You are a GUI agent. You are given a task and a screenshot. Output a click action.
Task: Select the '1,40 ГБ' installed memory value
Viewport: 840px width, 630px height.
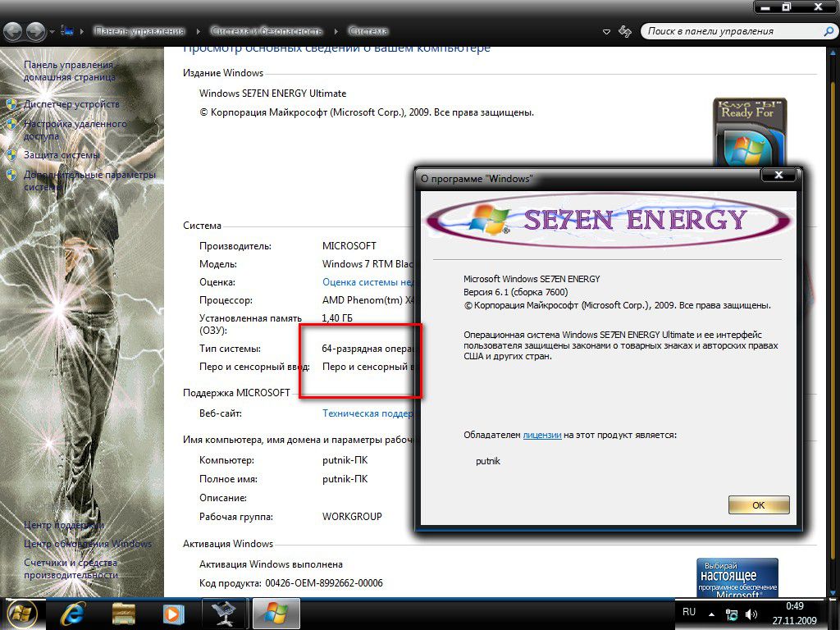point(337,318)
